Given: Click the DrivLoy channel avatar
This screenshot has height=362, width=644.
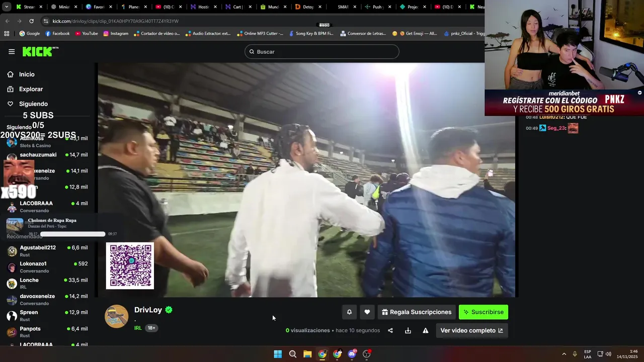Looking at the screenshot, I should [x=116, y=316].
